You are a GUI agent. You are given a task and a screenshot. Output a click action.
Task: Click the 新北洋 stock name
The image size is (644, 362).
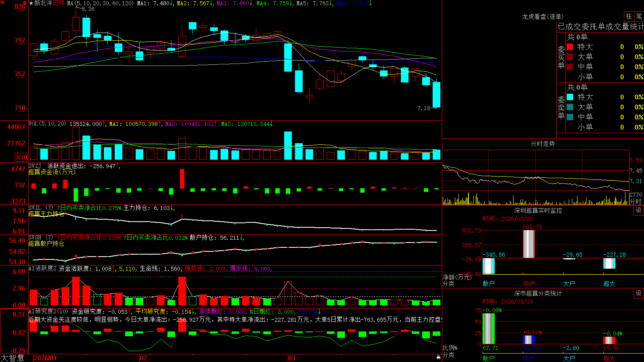click(x=43, y=3)
